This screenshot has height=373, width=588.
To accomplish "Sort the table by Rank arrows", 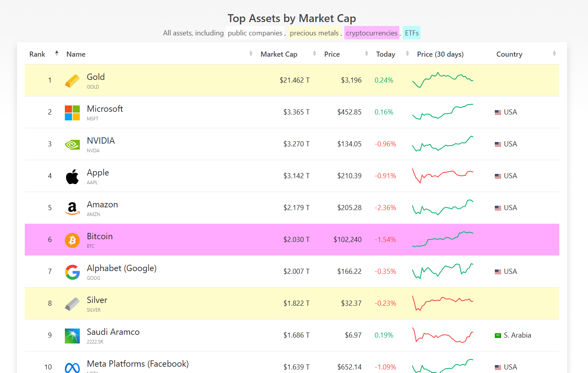I will [57, 54].
